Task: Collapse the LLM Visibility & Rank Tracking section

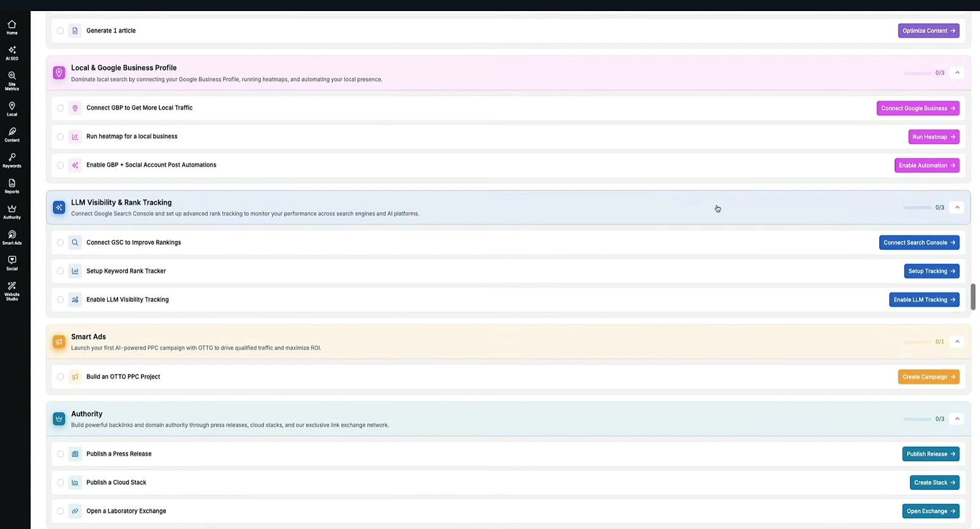Action: tap(957, 208)
